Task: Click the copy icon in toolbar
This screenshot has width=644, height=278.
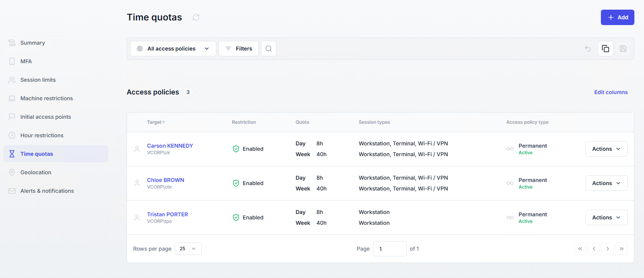Action: pyautogui.click(x=605, y=49)
